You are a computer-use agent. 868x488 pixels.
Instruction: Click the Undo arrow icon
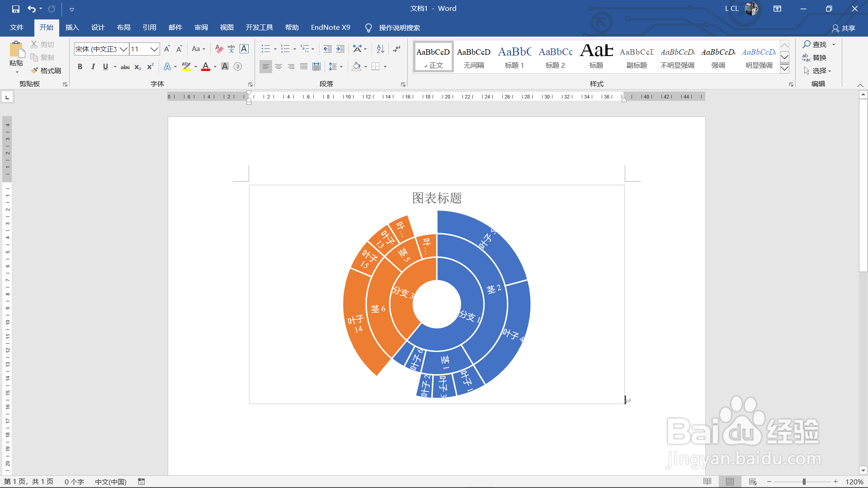(31, 9)
